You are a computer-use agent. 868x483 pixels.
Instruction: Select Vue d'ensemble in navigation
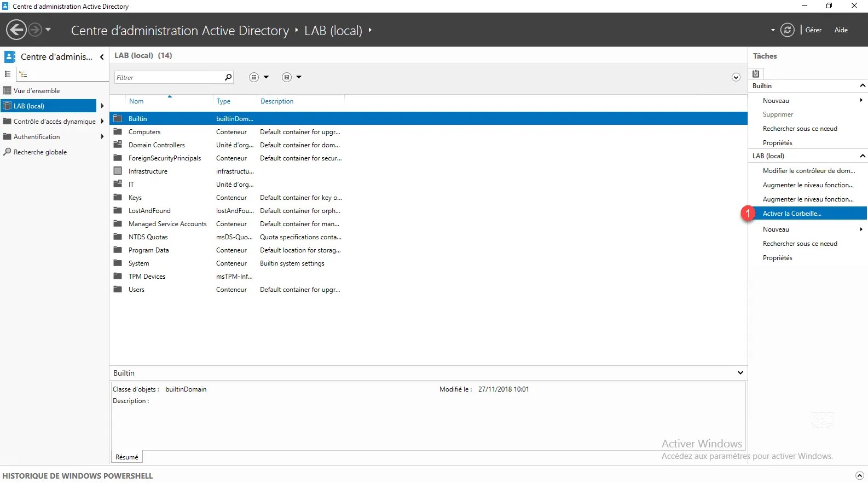coord(37,91)
